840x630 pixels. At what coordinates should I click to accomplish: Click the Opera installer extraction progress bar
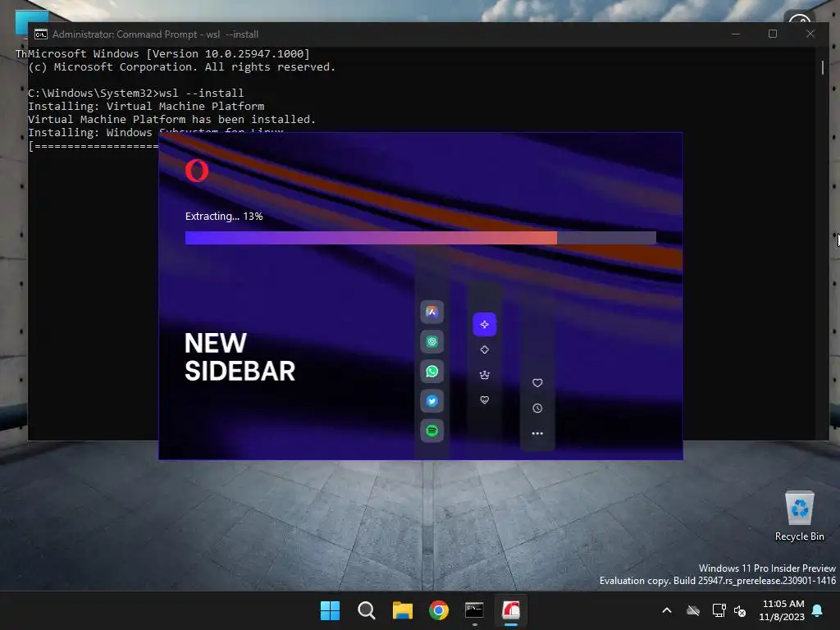pyautogui.click(x=421, y=238)
